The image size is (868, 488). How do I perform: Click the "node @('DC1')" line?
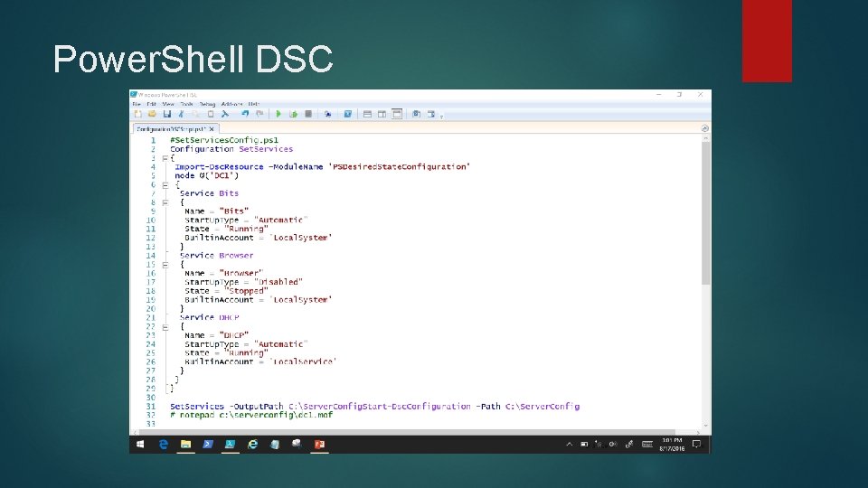(206, 175)
